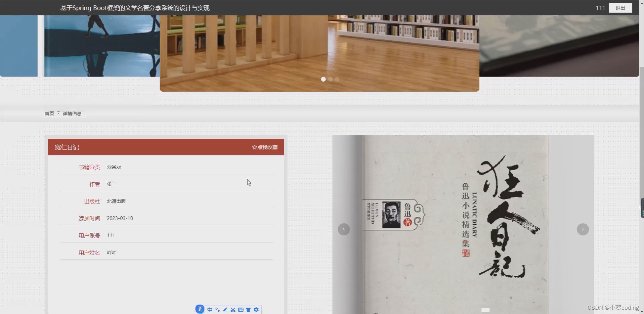Go to 首页 in the breadcrumb
The image size is (644, 314).
coord(49,114)
